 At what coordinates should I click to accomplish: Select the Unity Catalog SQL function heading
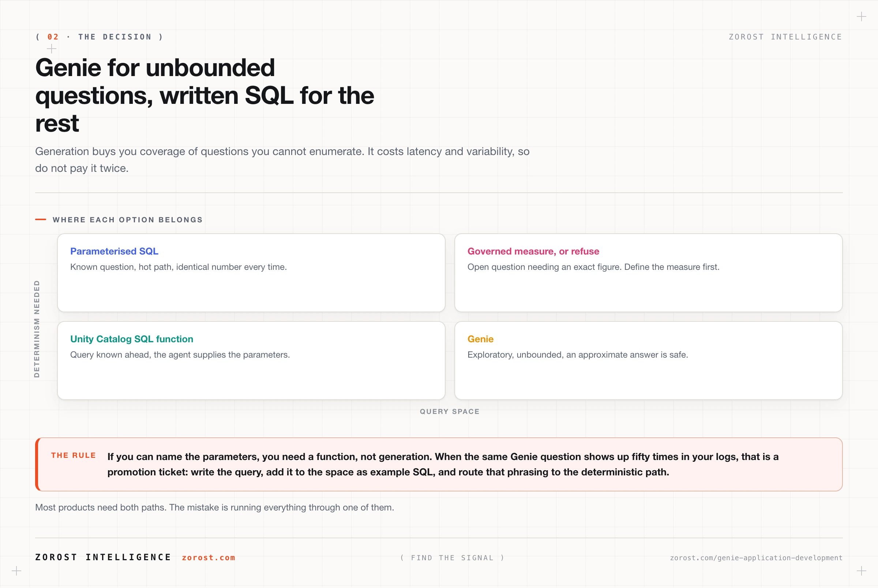coord(132,339)
